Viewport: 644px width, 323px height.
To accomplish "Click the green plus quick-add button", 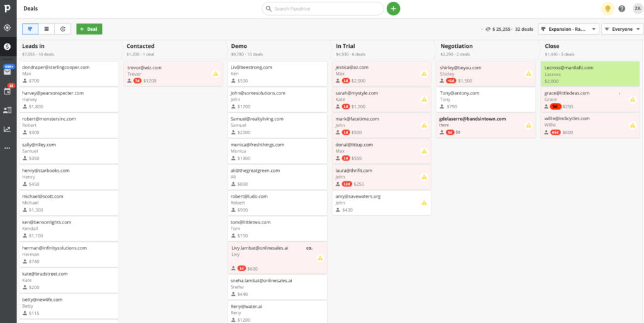I will click(x=393, y=9).
